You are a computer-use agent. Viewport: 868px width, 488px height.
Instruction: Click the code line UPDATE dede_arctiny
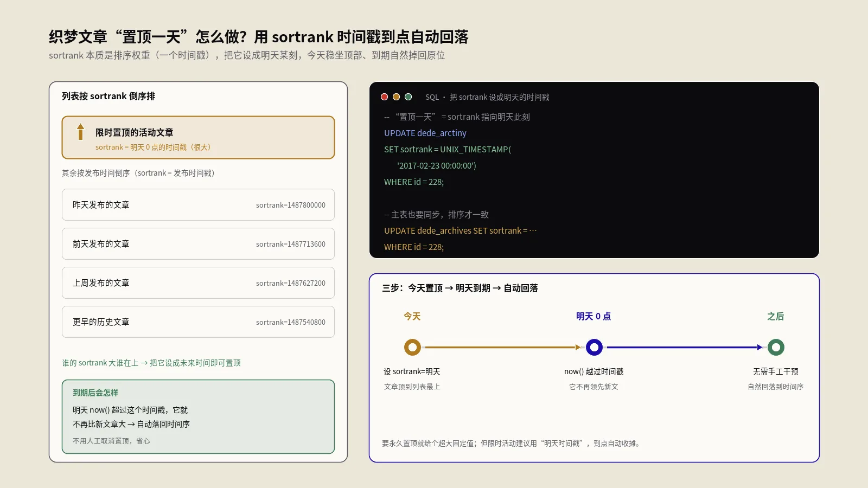425,133
